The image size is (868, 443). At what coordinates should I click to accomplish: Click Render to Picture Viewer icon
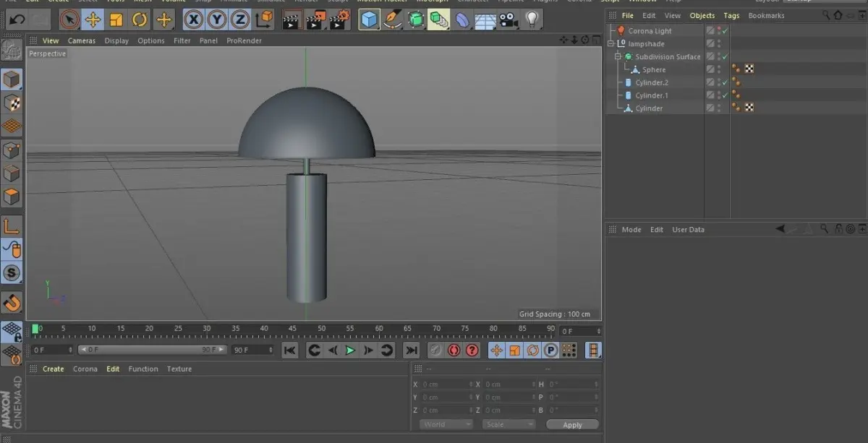[x=316, y=20]
